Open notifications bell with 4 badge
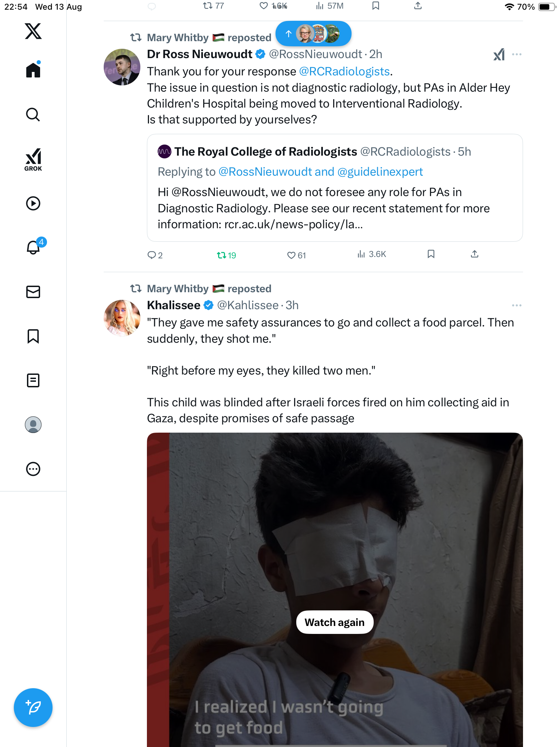The image size is (560, 747). coord(34,247)
